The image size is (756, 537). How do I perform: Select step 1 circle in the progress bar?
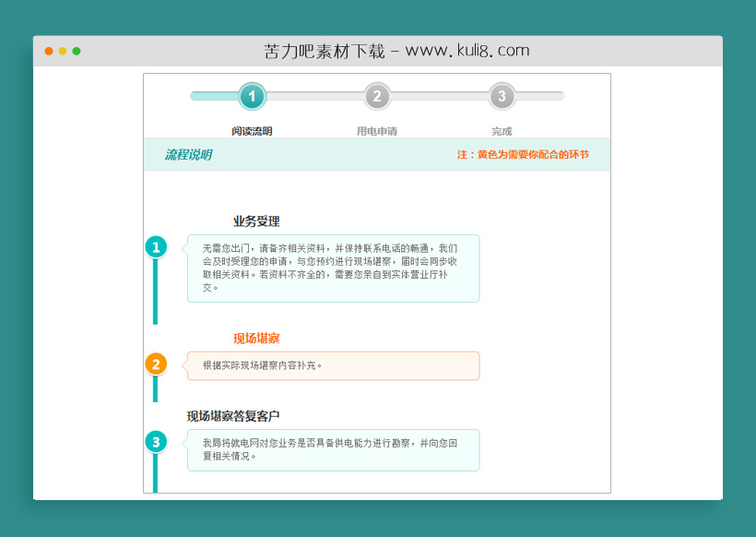252,96
